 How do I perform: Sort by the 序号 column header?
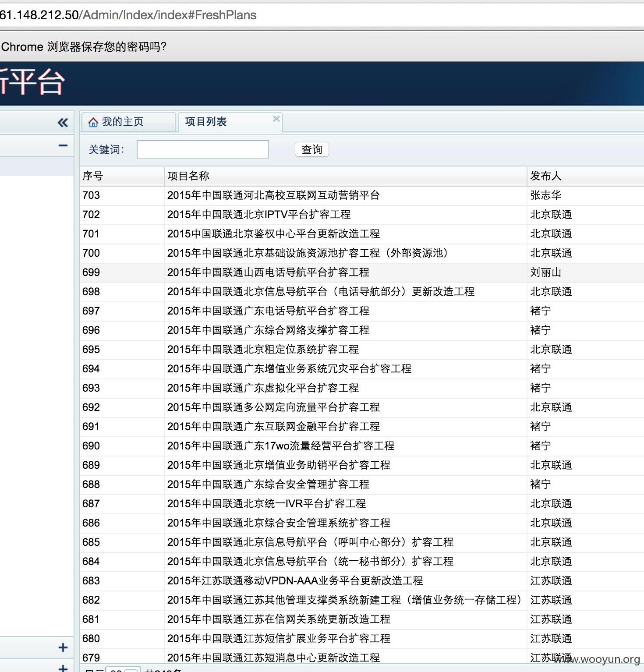point(122,176)
